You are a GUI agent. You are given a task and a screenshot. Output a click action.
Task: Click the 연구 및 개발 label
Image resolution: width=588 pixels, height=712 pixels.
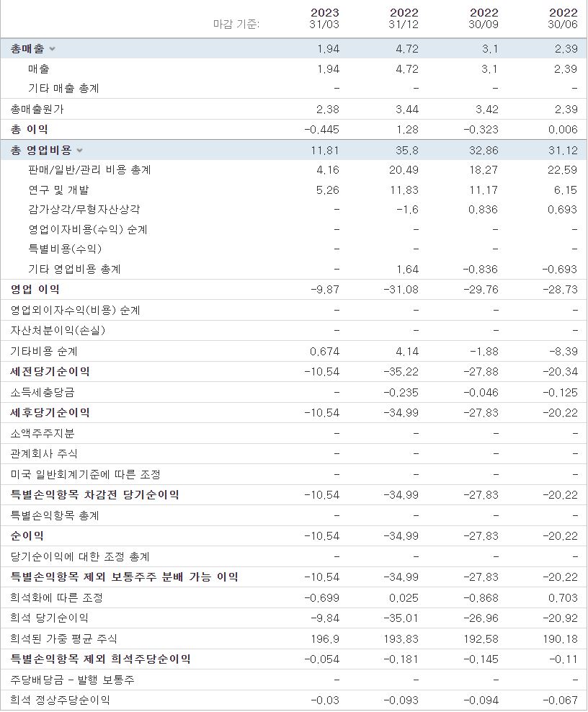58,190
